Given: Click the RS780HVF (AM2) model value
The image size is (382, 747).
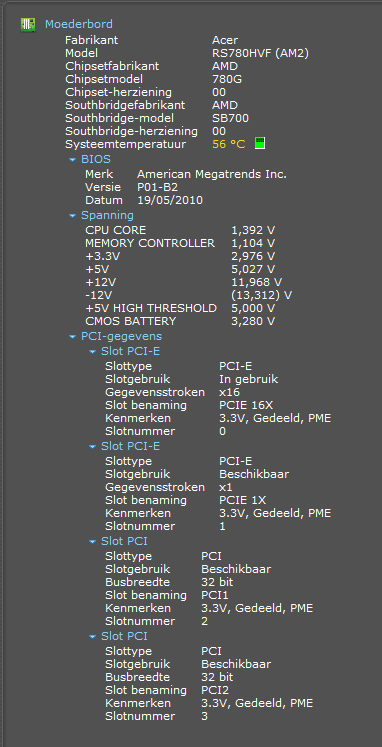Looking at the screenshot, I should (261, 53).
